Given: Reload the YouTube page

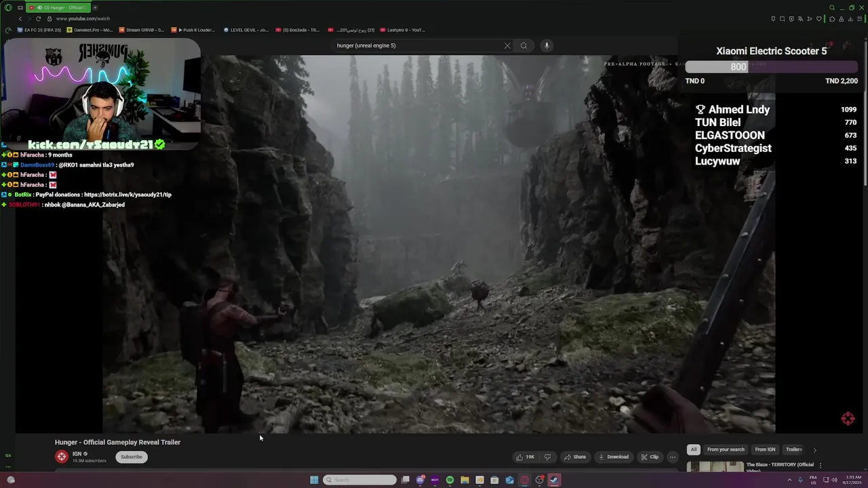Looking at the screenshot, I should (38, 19).
